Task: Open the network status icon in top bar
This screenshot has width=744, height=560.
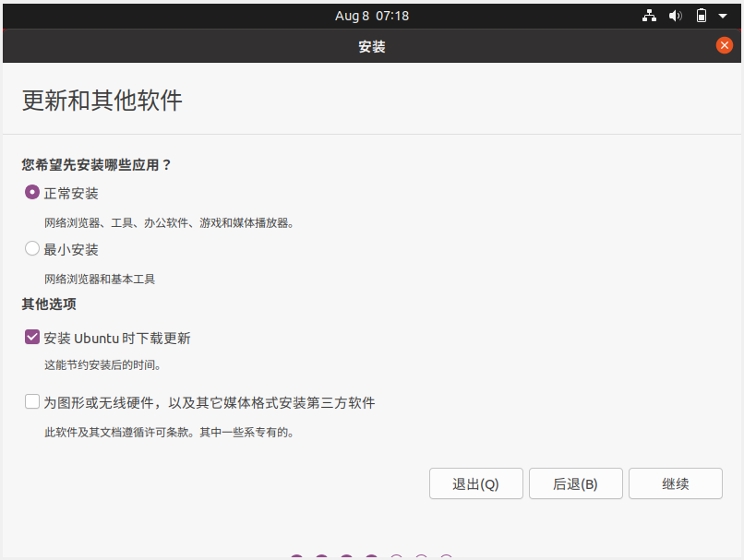Action: pos(649,16)
